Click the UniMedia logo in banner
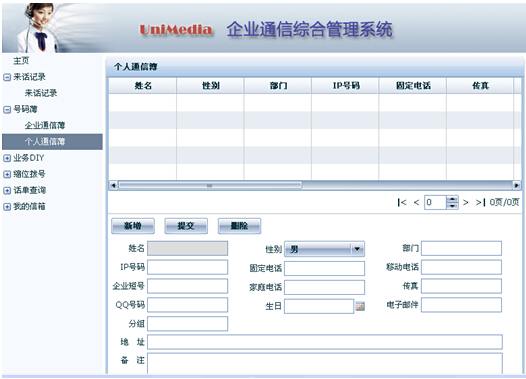The height and width of the screenshot is (379, 526). [176, 30]
